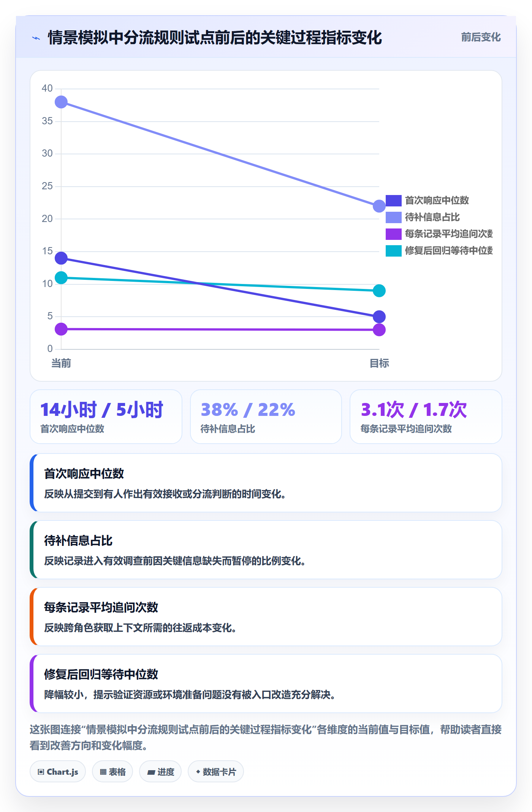Click the bar icon in the 进度 chip

pyautogui.click(x=151, y=772)
